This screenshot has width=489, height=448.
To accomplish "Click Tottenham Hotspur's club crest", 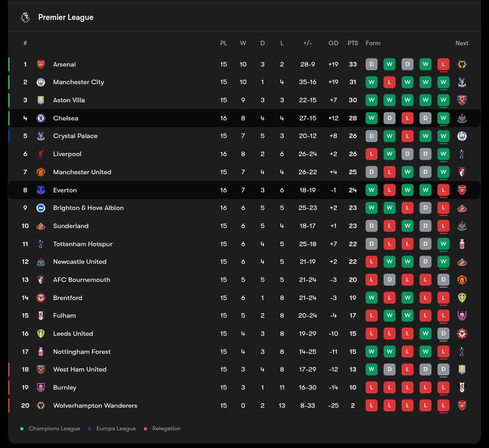I will pos(41,244).
